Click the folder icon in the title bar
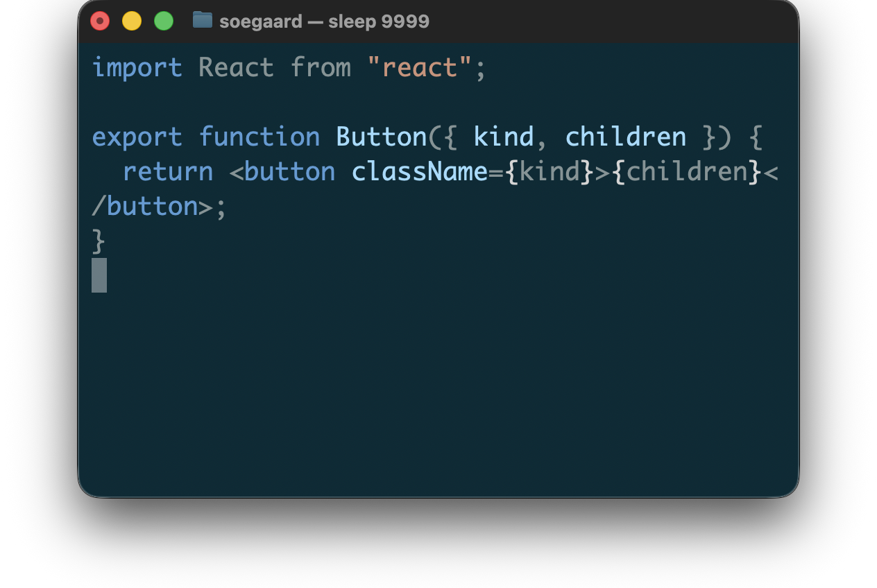Viewport: 877px width, 588px height. pos(202,20)
